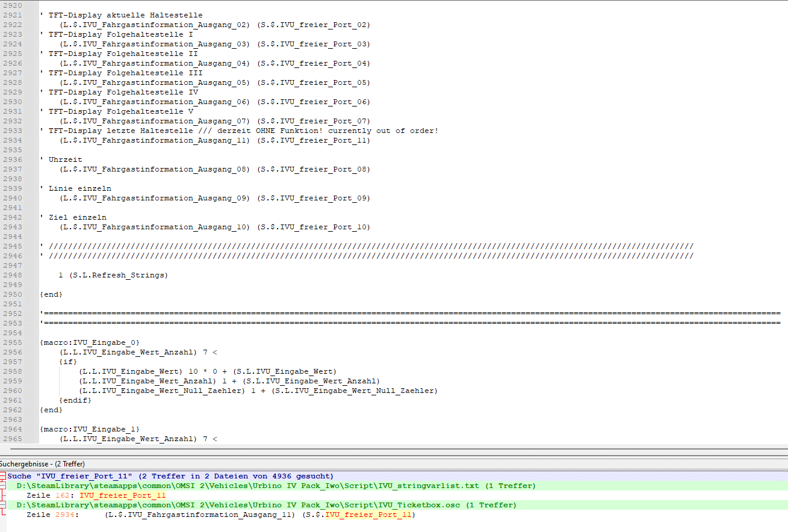The width and height of the screenshot is (788, 532).
Task: Click the Suchergebnisse panel title bar
Action: [x=42, y=463]
